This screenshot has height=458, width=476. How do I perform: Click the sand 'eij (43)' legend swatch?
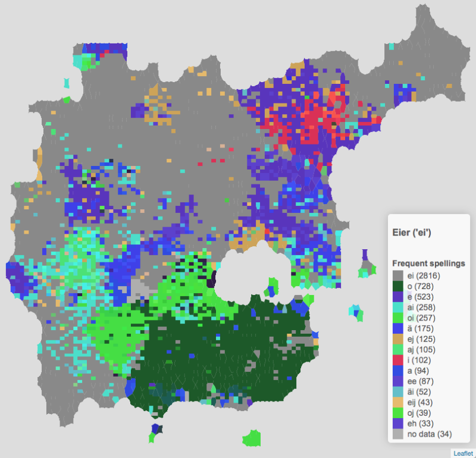click(397, 403)
